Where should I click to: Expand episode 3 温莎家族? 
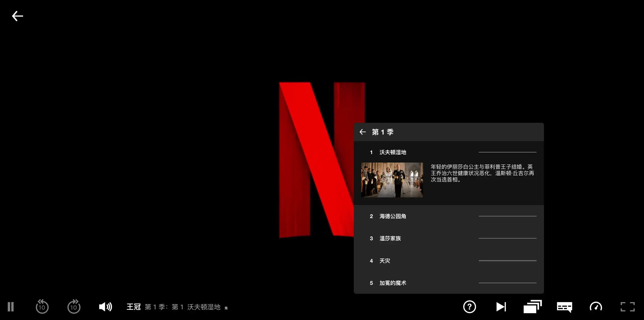pyautogui.click(x=449, y=238)
